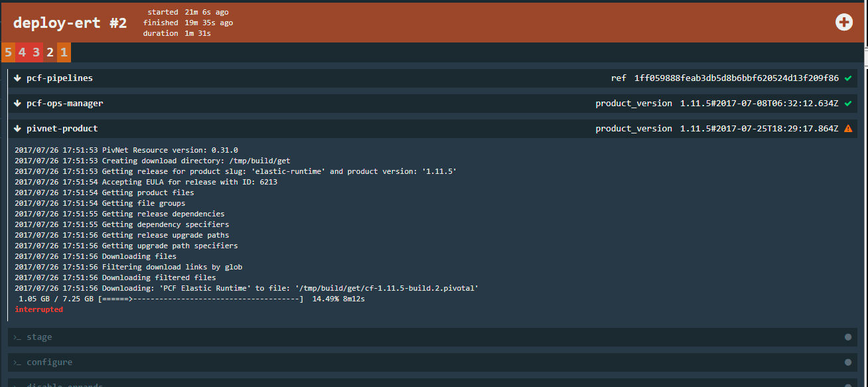Click the terminal icon beside configure task
This screenshot has height=387, width=868.
17,362
